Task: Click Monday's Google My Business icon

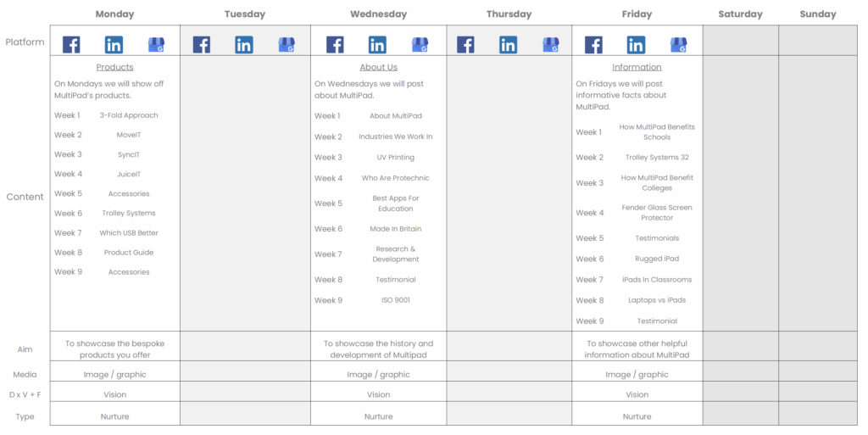Action: point(156,45)
